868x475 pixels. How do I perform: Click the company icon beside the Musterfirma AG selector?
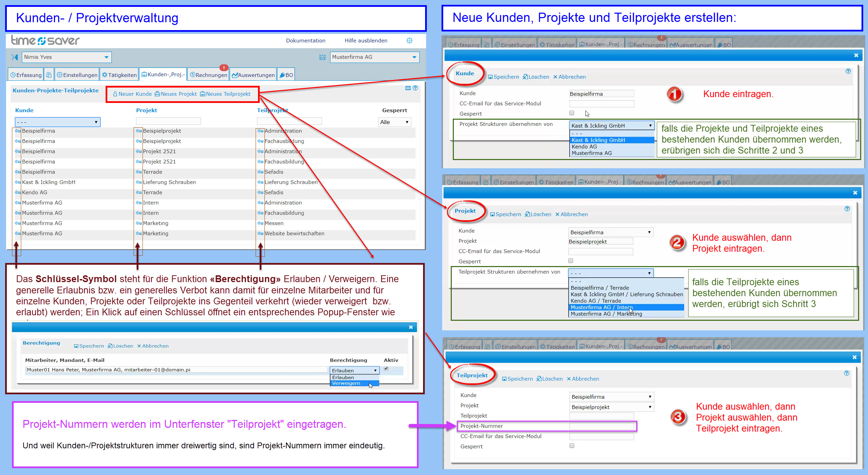tap(322, 57)
